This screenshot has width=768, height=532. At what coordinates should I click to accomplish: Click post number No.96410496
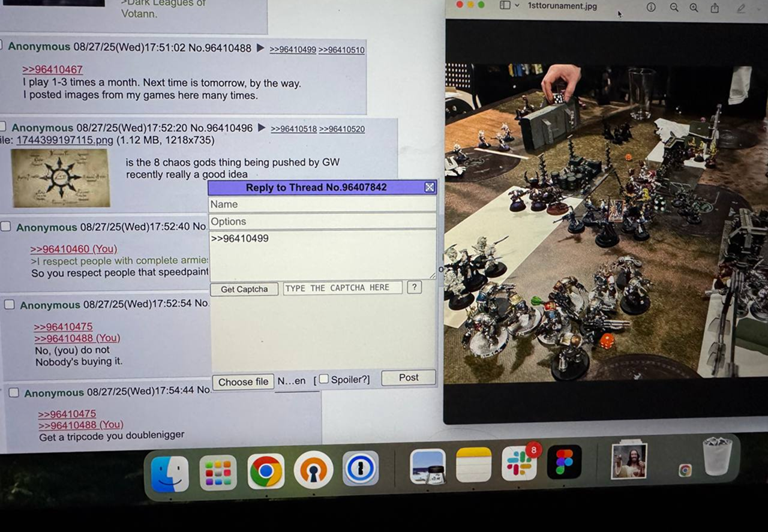click(x=221, y=128)
